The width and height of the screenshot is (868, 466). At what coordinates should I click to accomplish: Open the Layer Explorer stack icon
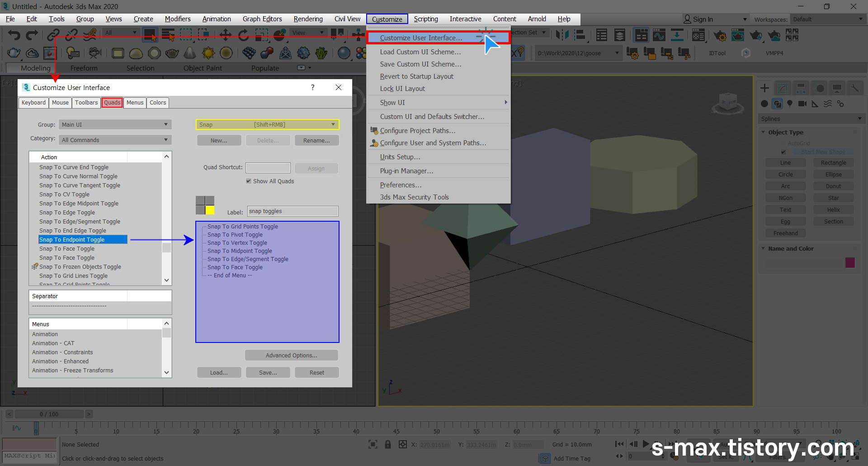click(x=620, y=35)
